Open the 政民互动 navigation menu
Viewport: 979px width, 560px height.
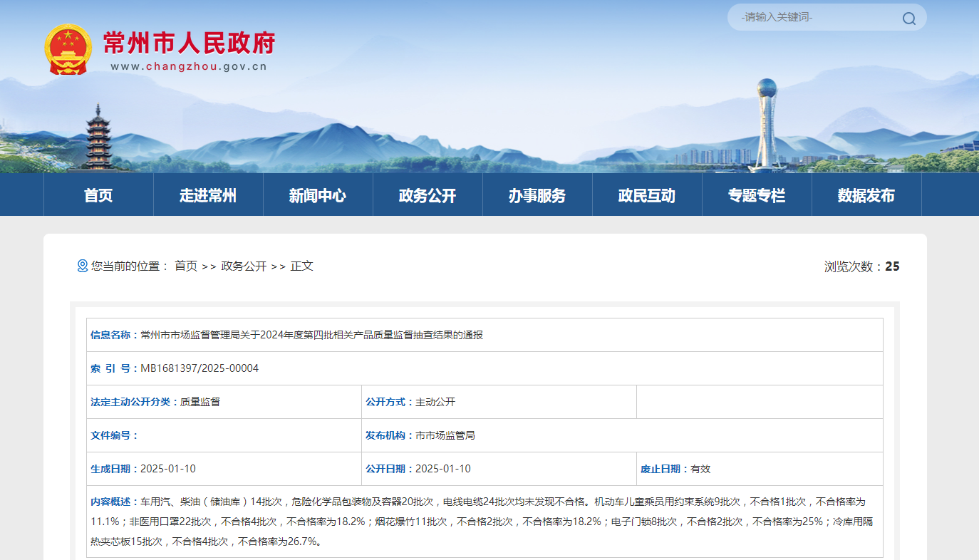[x=647, y=195]
